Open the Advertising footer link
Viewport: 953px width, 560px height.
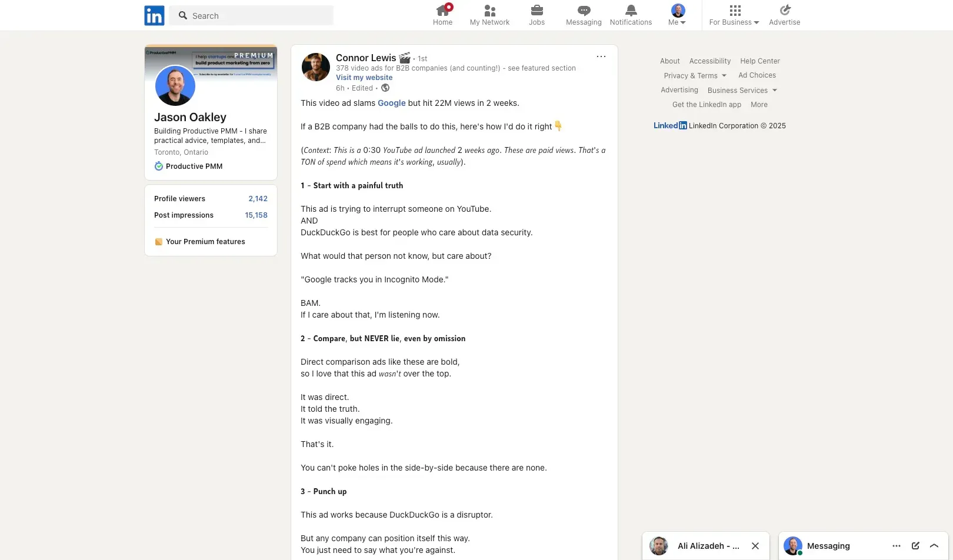pos(679,90)
